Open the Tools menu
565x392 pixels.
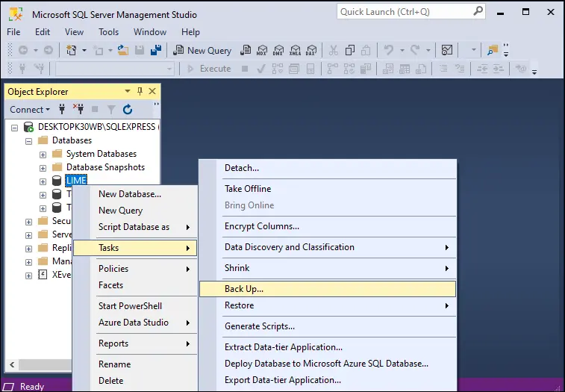tap(108, 32)
